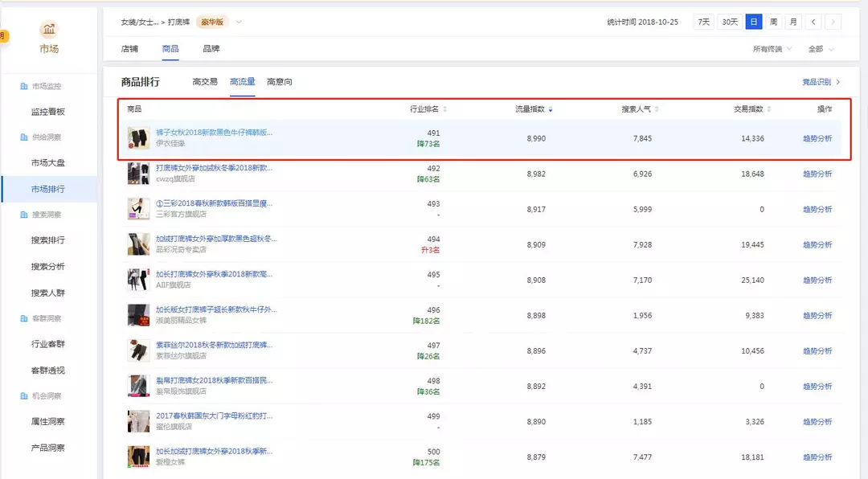This screenshot has width=868, height=479.
Task: Click the next date arrow button
Action: click(x=833, y=22)
